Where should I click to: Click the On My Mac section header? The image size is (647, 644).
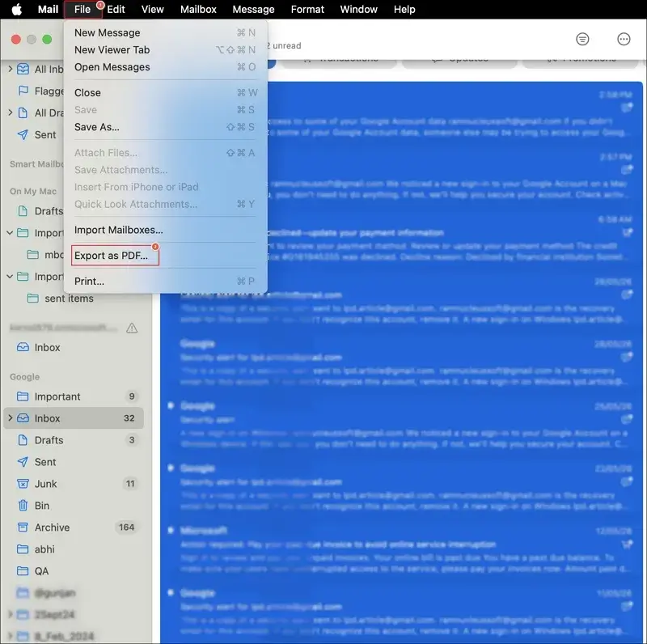click(x=33, y=191)
